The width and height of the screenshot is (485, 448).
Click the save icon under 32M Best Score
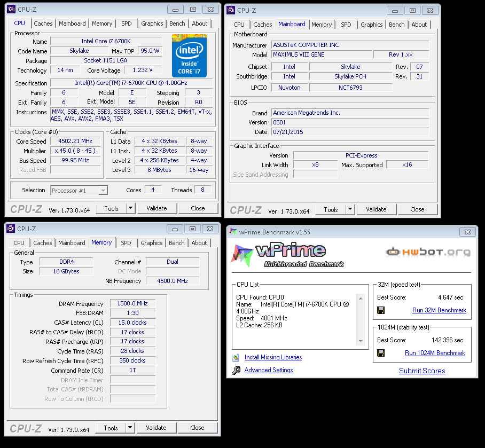tap(381, 310)
